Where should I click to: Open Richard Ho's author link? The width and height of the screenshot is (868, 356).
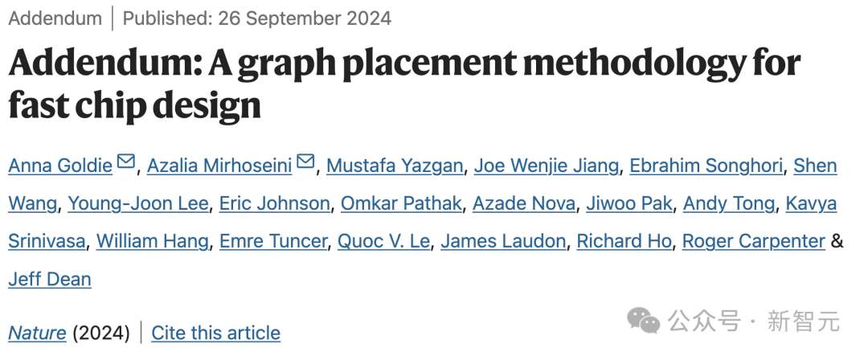(624, 241)
